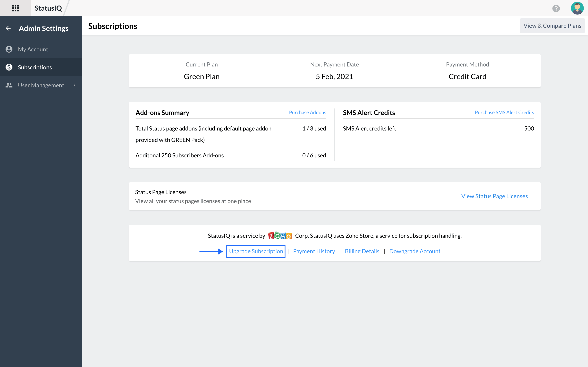Open View Status Page Licenses link
Image resolution: width=588 pixels, height=367 pixels.
click(494, 196)
